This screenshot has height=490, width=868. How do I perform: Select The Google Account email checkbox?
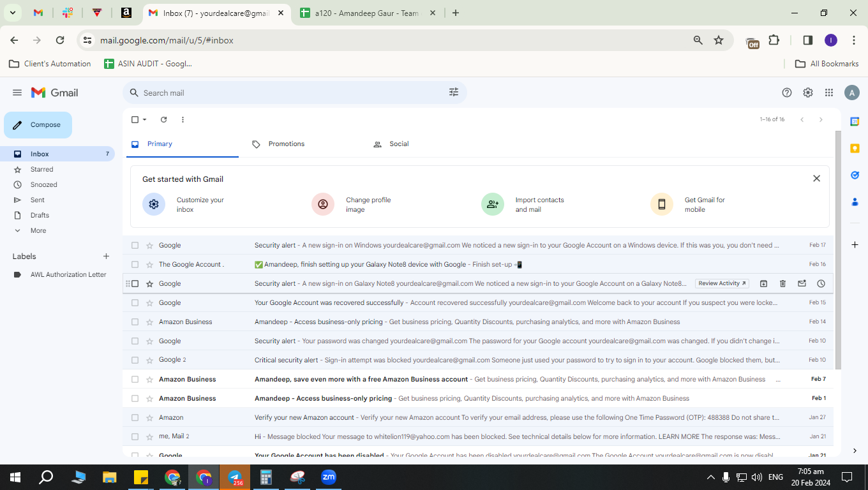[135, 264]
